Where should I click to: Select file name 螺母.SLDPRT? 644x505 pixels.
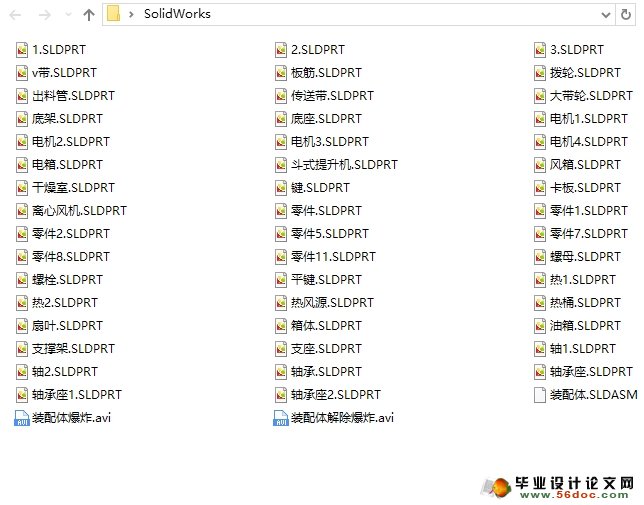[585, 257]
